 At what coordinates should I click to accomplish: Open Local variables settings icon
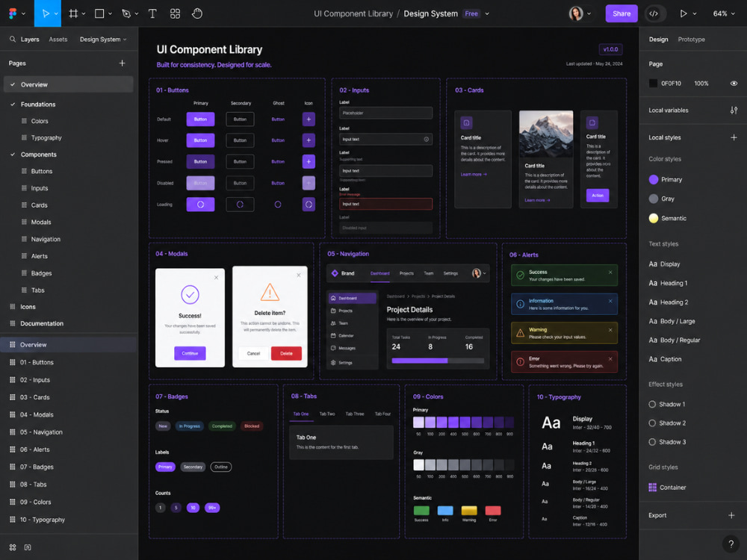click(734, 110)
